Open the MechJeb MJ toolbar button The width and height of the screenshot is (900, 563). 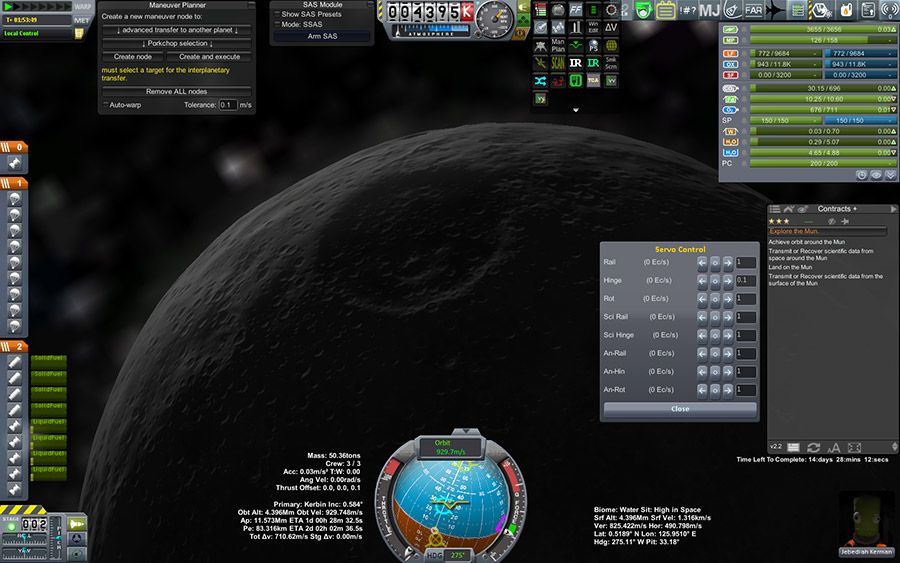(x=709, y=10)
